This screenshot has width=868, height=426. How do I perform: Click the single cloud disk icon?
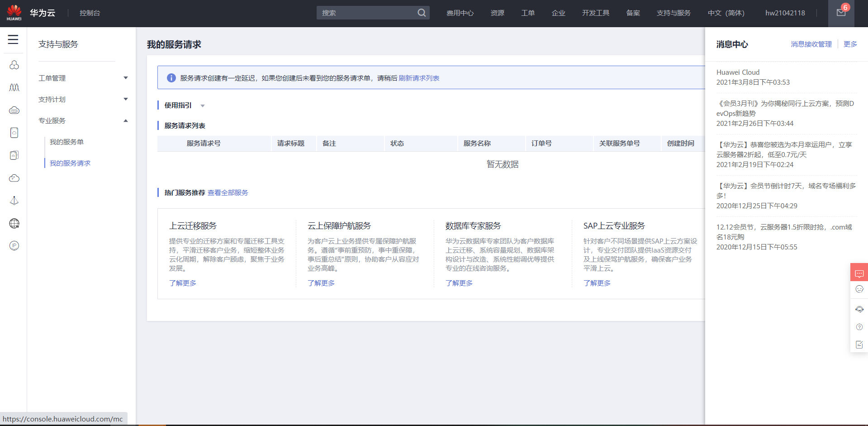(x=14, y=133)
